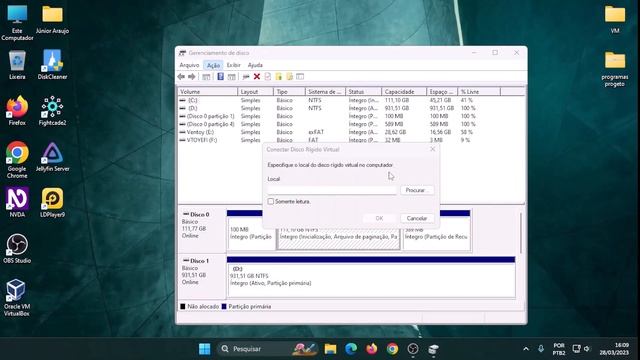Click the network tray icon

[576, 349]
